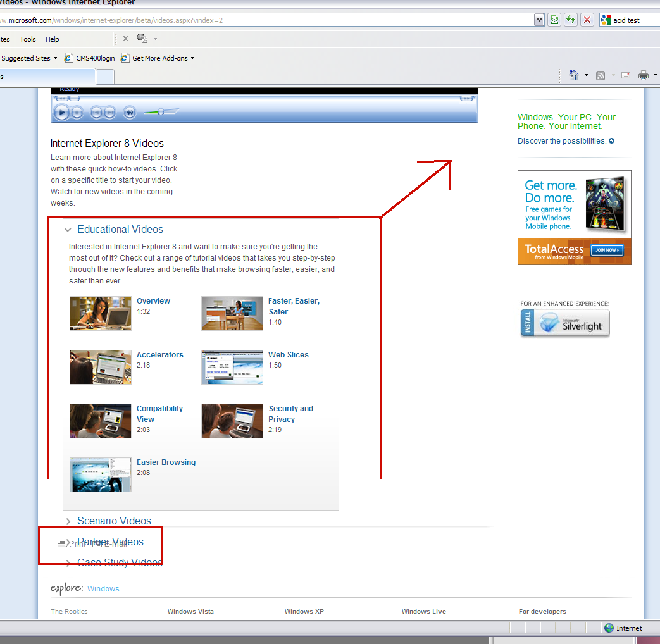Mute the media player sound
This screenshot has width=660, height=644.
tap(130, 113)
